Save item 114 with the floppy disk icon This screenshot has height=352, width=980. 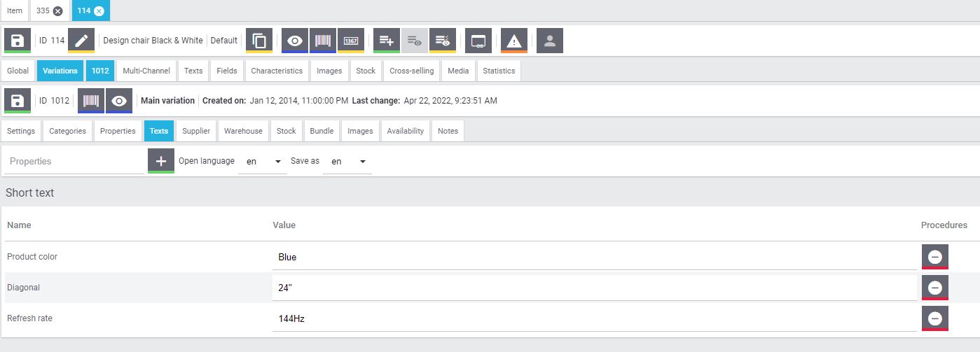pos(18,41)
